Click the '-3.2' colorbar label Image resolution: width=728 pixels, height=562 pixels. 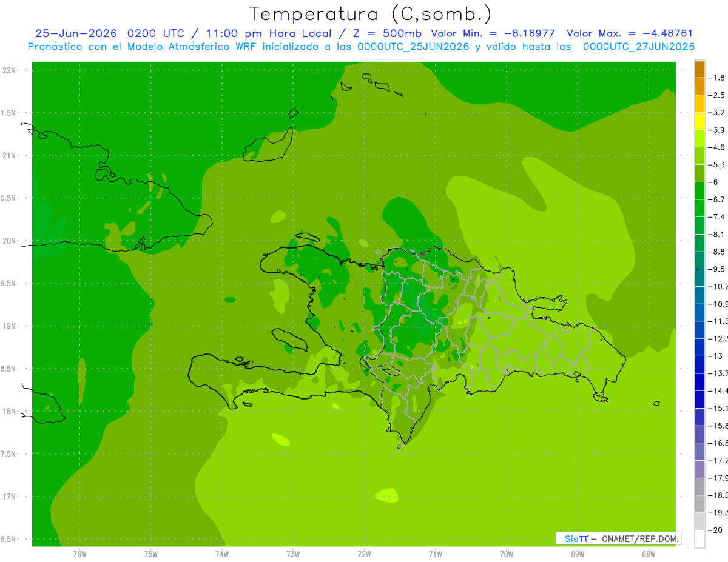tap(717, 113)
